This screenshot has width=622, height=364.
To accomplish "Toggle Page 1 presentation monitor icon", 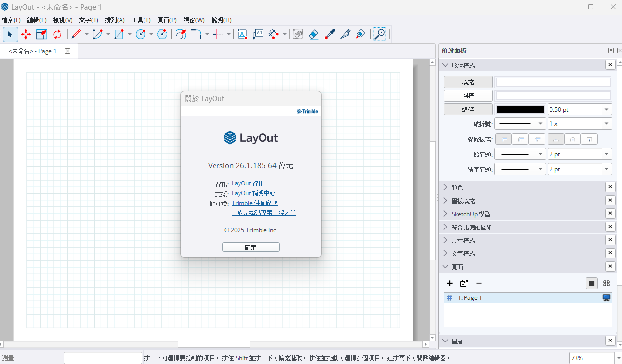I will (606, 297).
